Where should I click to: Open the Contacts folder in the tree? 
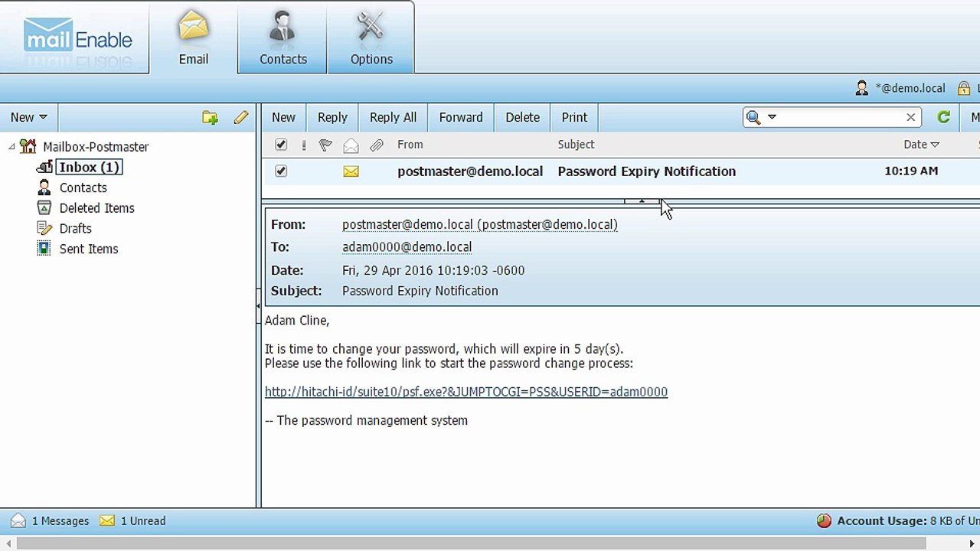coord(83,187)
